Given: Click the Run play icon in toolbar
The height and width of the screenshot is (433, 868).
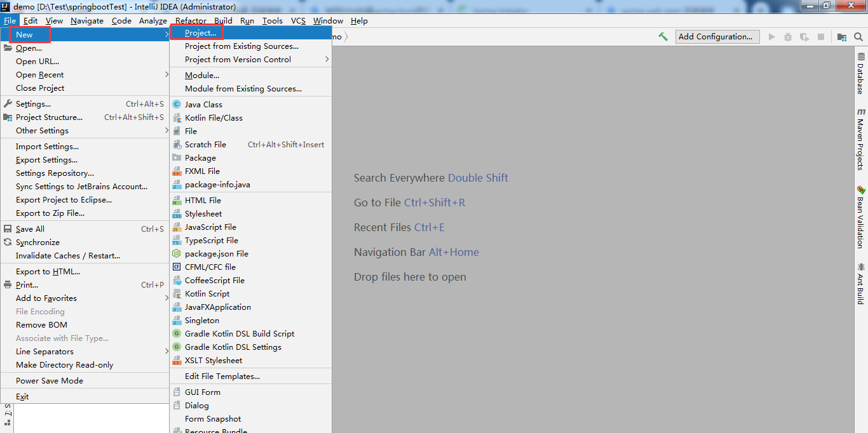Looking at the screenshot, I should [x=771, y=37].
